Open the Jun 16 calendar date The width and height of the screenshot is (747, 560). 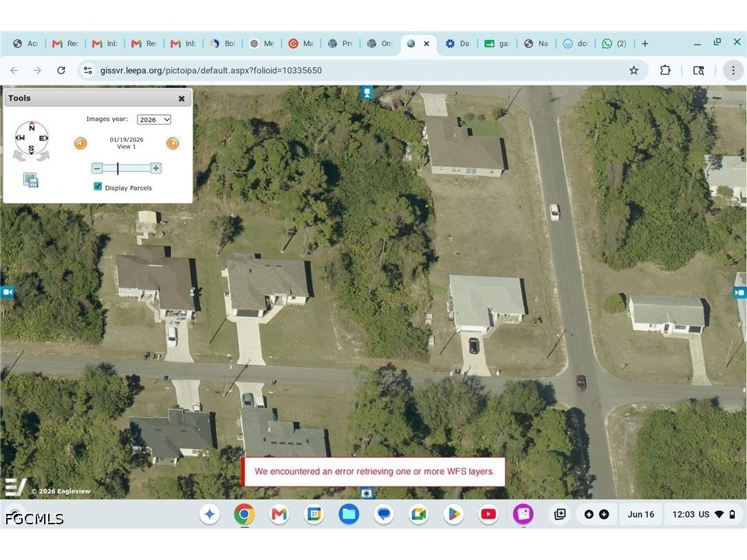[641, 514]
